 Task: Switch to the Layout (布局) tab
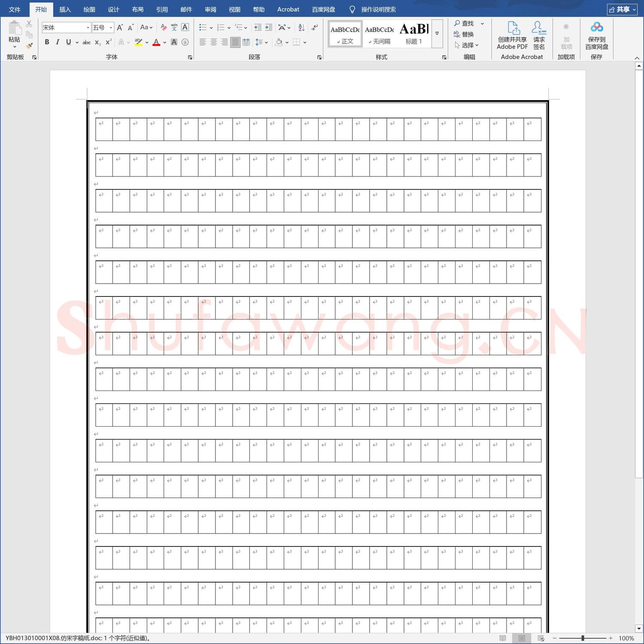click(x=138, y=9)
